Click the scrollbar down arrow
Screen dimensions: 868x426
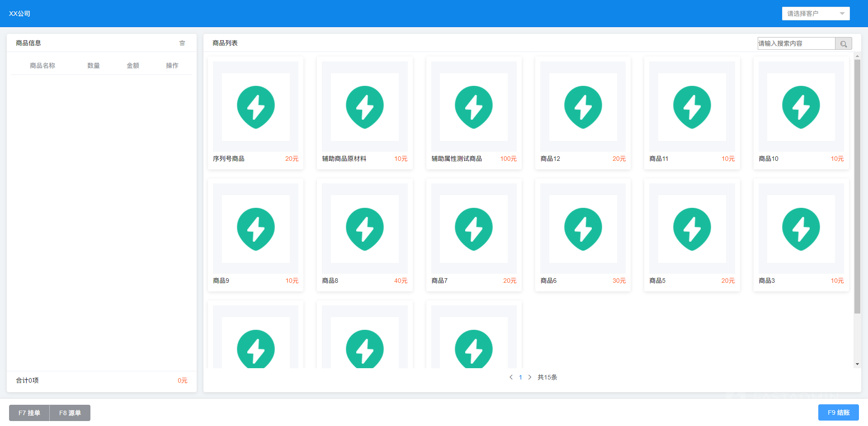857,364
